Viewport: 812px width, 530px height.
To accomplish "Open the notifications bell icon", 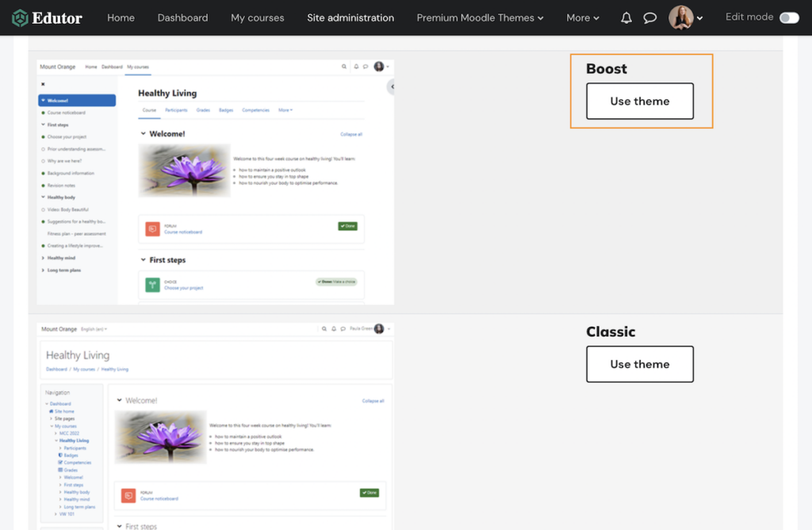I will pos(626,17).
